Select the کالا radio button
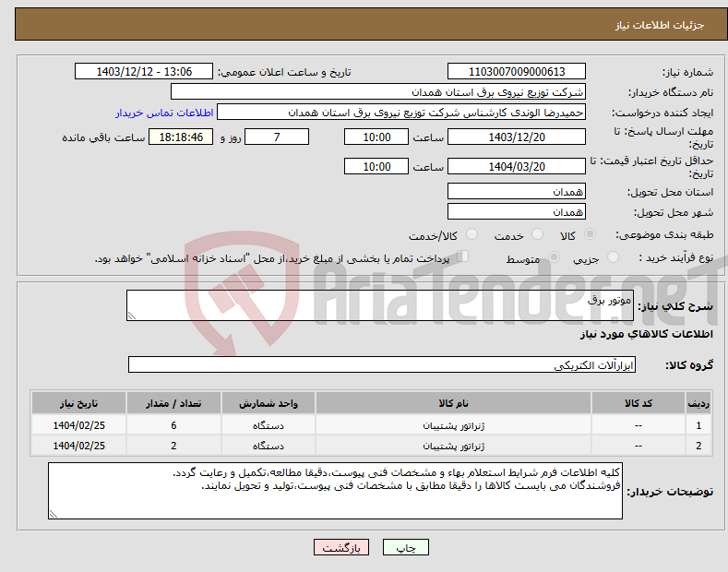The height and width of the screenshot is (572, 728). (590, 234)
